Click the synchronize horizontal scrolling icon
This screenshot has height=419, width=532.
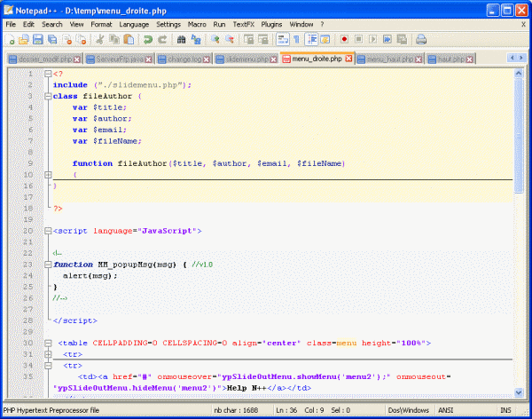pos(263,39)
